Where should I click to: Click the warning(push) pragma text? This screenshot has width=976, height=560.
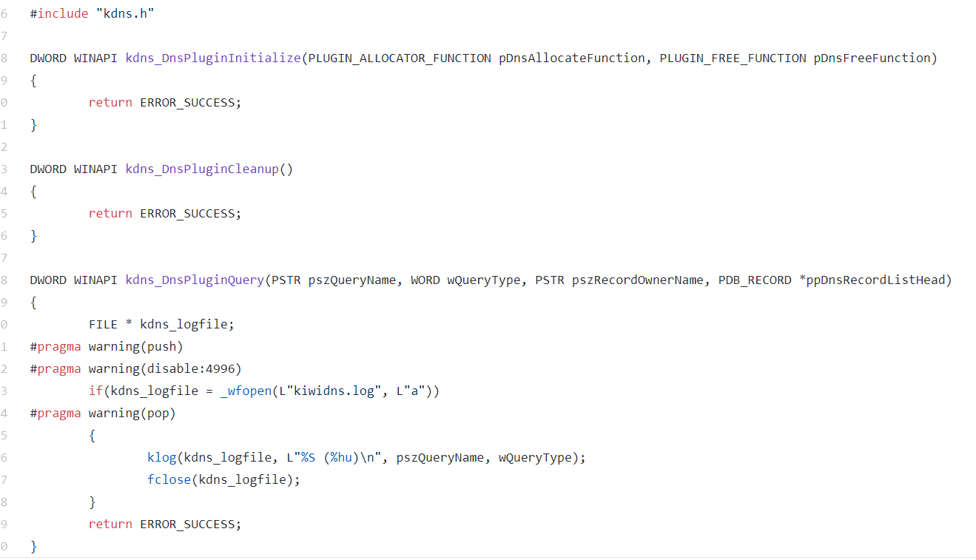tap(135, 346)
